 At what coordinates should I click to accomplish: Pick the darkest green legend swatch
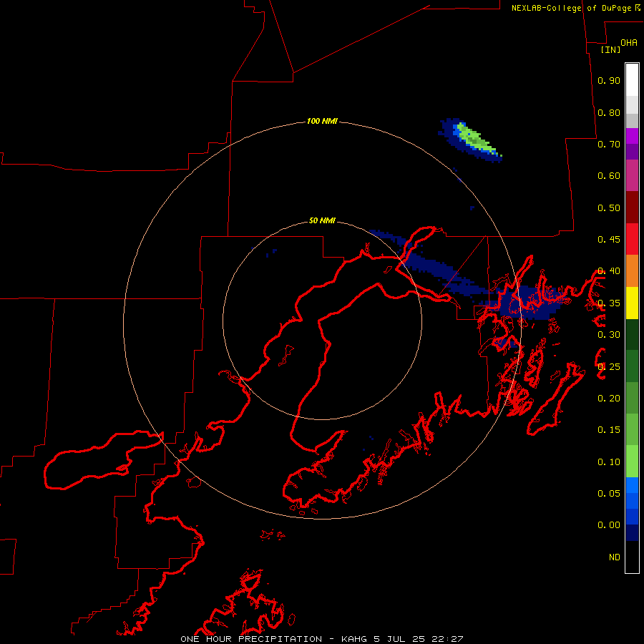pyautogui.click(x=632, y=334)
